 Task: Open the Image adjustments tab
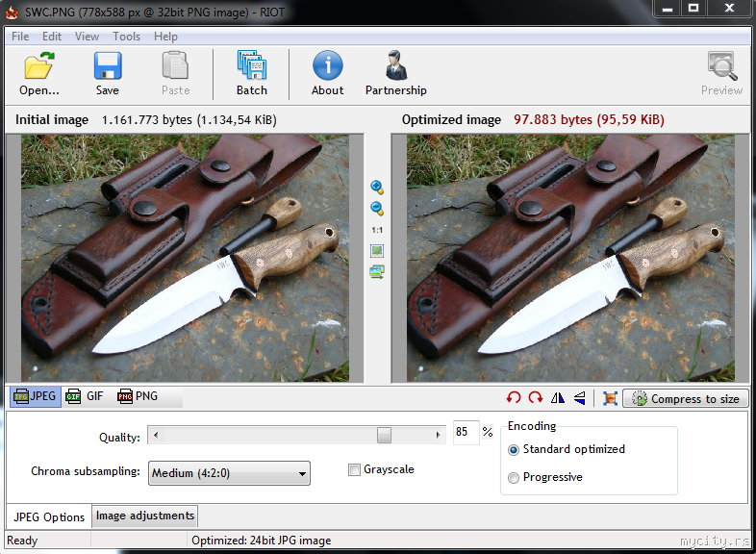[x=144, y=516]
